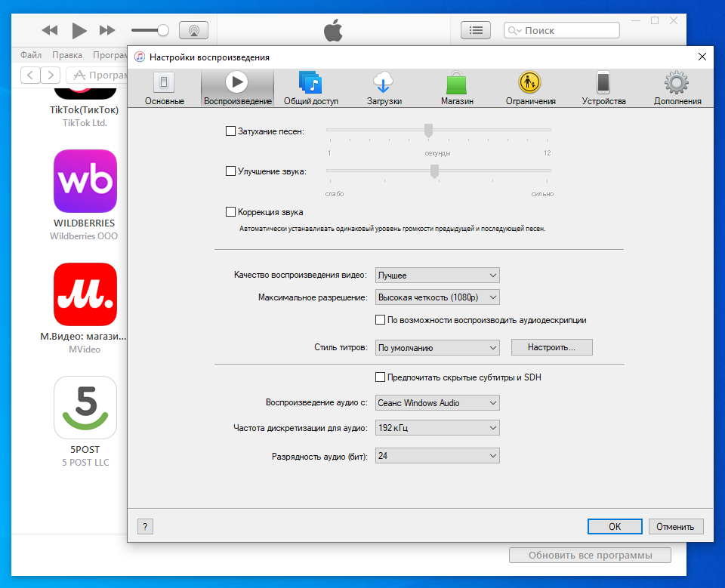The width and height of the screenshot is (725, 588).
Task: Click the TikTok(ТикТок) app name
Action: pyautogui.click(x=84, y=110)
